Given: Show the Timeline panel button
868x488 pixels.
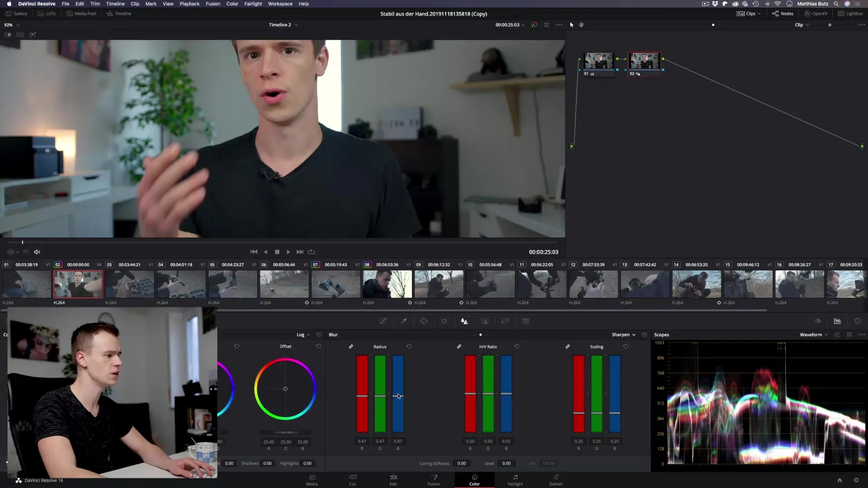Looking at the screenshot, I should coord(119,14).
